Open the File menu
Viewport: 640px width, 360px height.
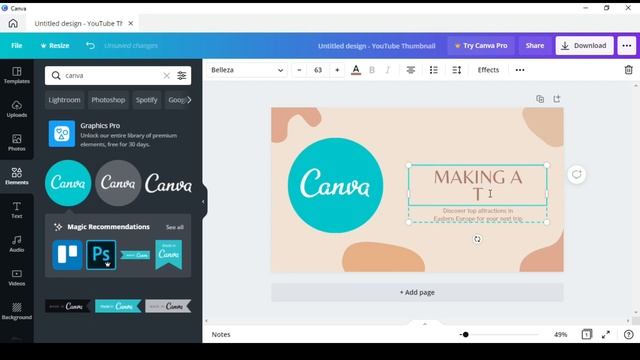(x=17, y=45)
